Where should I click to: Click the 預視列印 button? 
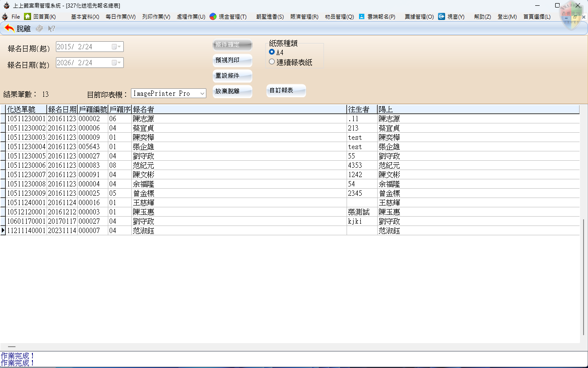tap(232, 60)
